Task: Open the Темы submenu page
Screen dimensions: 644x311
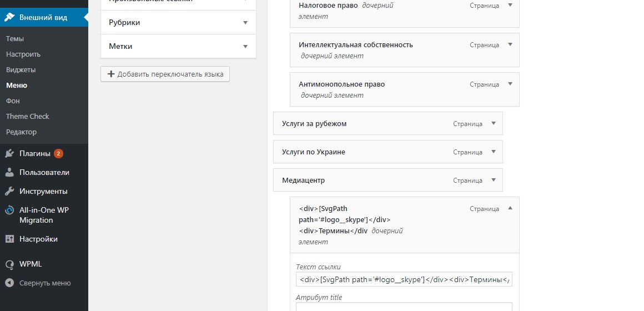Action: [15, 39]
